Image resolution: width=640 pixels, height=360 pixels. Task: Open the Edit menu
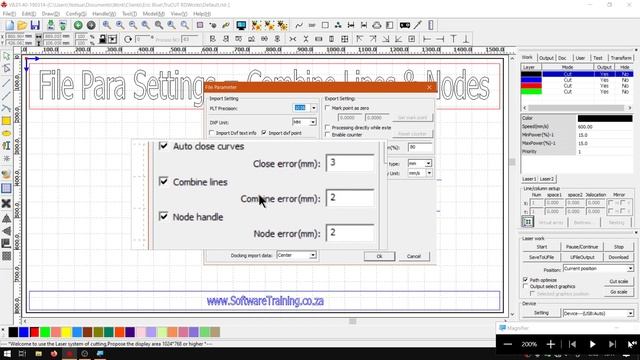point(29,14)
